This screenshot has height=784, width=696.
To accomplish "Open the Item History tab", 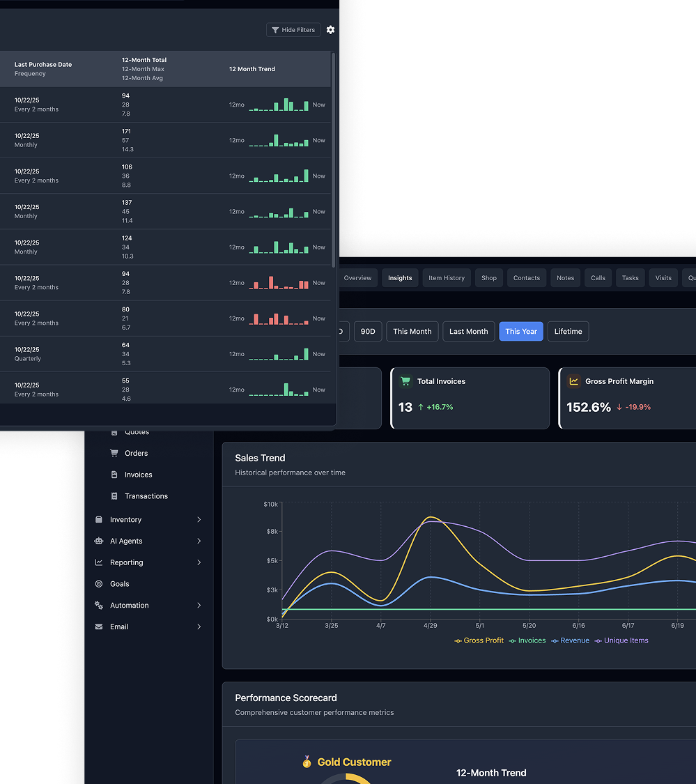I will (x=447, y=278).
